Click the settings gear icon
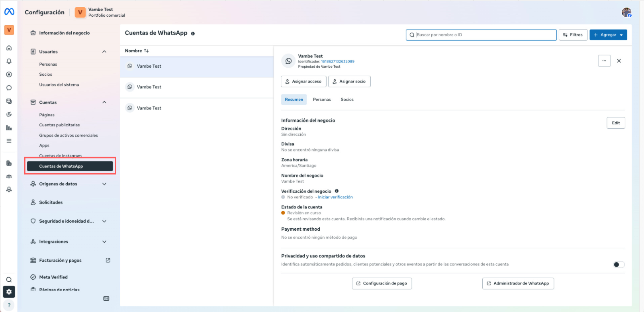The width and height of the screenshot is (644, 312). point(9,292)
